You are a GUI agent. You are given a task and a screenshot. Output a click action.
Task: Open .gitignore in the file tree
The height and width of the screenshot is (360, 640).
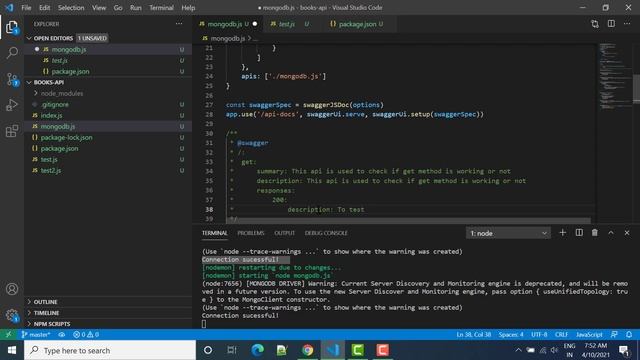pyautogui.click(x=108, y=104)
